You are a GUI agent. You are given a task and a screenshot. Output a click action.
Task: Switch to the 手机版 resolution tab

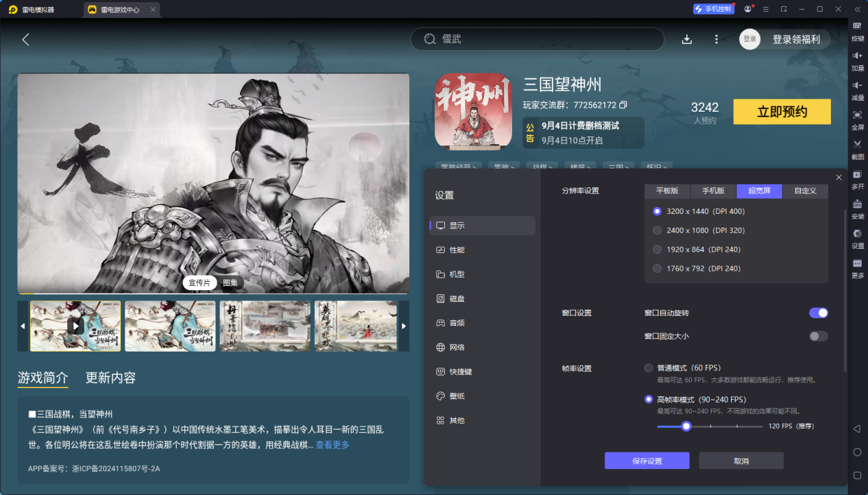pos(713,191)
